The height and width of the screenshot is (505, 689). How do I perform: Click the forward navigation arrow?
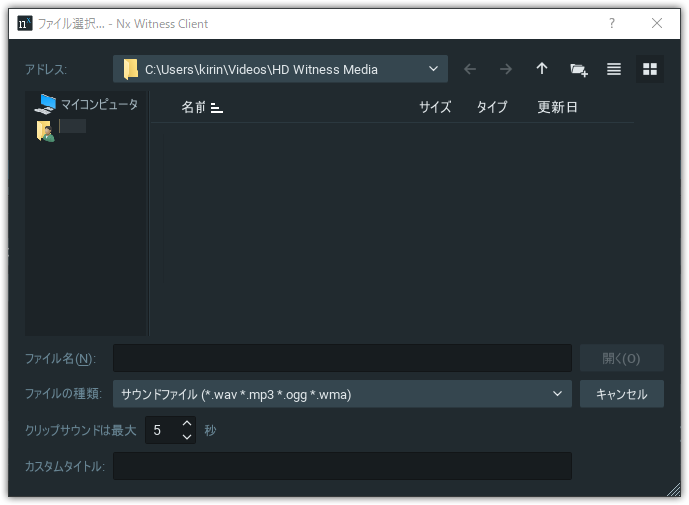tap(506, 69)
